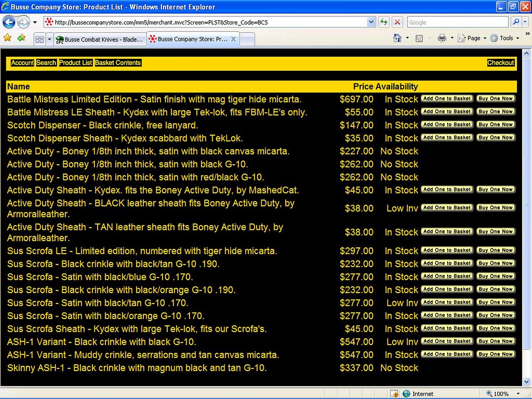Open the Tools menu

(505, 38)
